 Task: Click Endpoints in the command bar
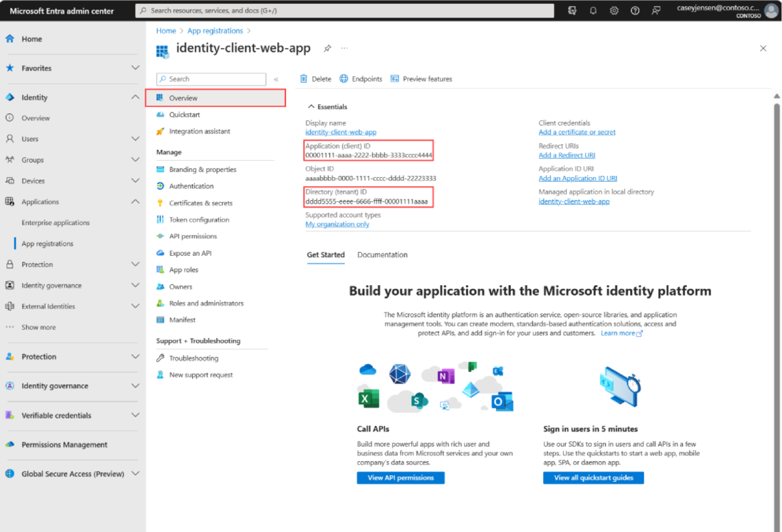click(x=361, y=79)
